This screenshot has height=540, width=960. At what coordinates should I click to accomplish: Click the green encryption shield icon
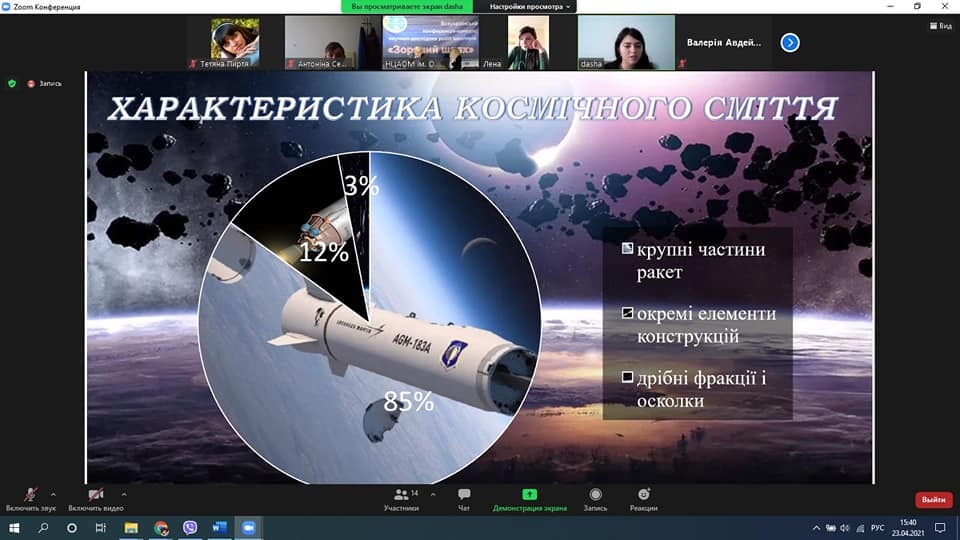(x=12, y=83)
